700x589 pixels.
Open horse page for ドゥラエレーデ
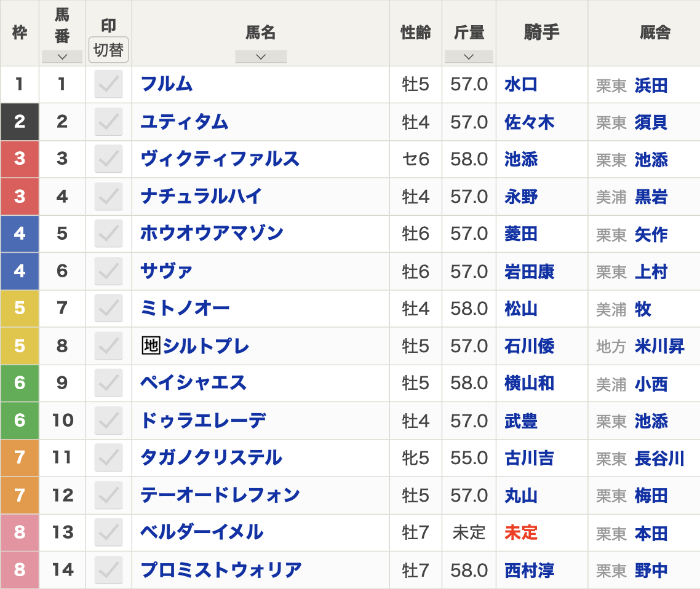[204, 421]
